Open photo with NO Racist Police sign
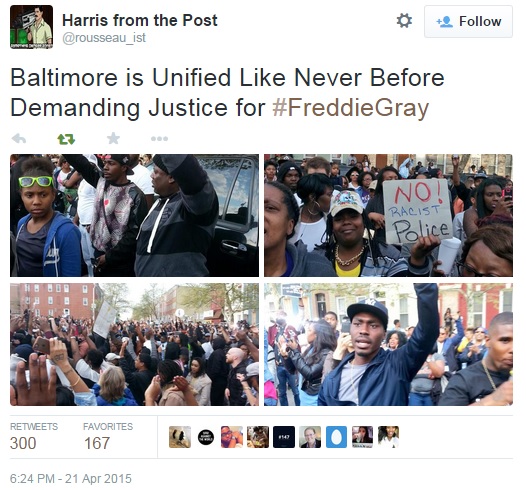 (388, 215)
